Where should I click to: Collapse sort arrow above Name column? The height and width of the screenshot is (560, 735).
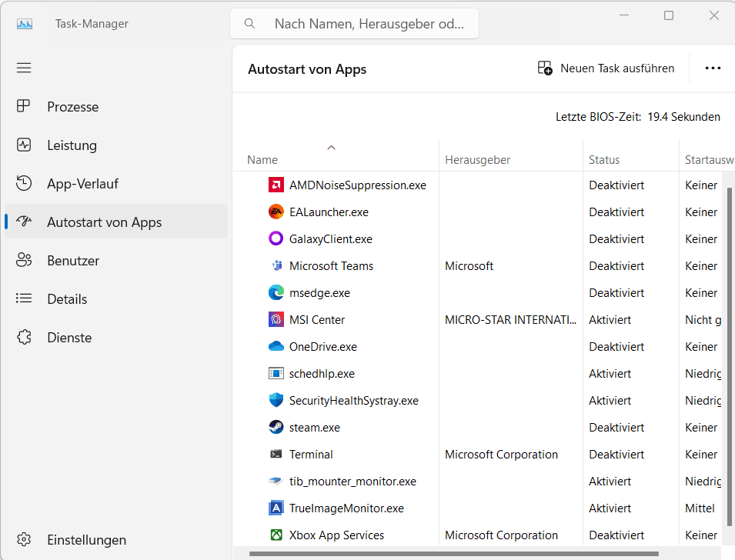(332, 147)
